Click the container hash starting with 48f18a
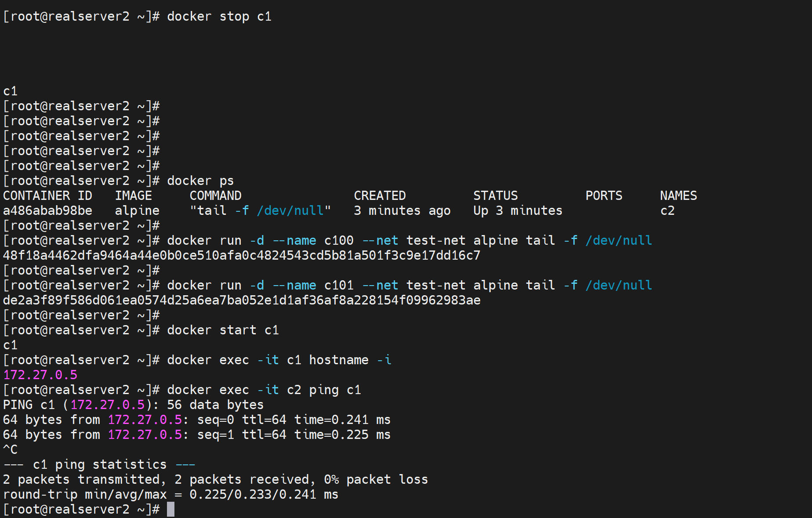Screen dimensions: 812x518 point(241,256)
